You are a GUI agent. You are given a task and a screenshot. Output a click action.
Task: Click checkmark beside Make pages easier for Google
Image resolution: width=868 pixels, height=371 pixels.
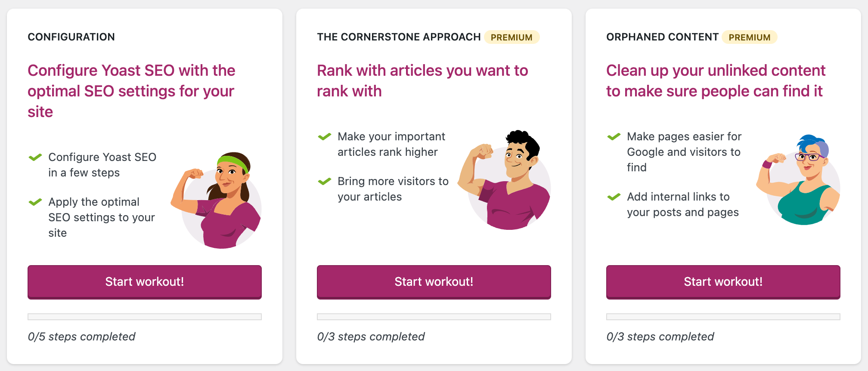[614, 136]
